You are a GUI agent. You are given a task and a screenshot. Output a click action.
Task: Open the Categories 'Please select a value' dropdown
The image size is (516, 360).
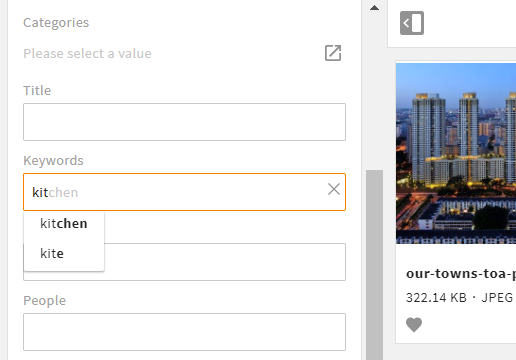point(87,53)
